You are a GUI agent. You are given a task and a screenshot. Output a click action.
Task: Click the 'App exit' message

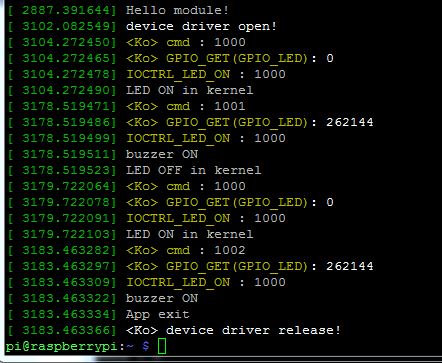tap(157, 314)
